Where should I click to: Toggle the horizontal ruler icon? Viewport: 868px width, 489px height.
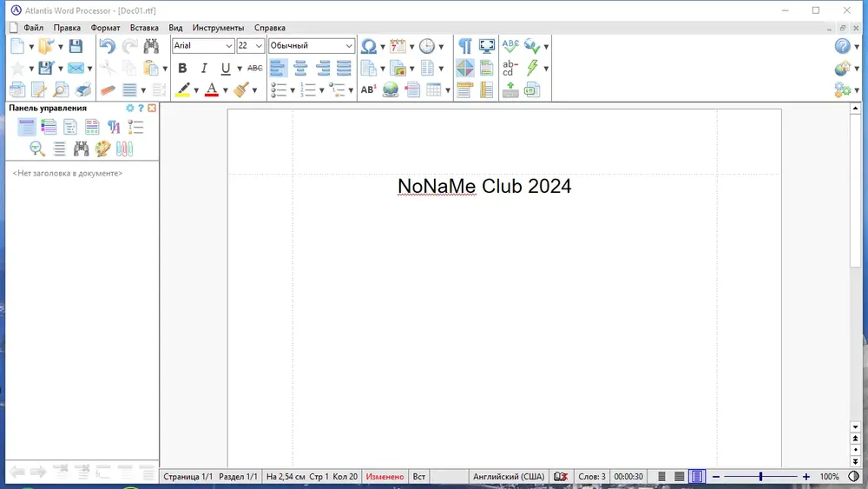(x=464, y=89)
